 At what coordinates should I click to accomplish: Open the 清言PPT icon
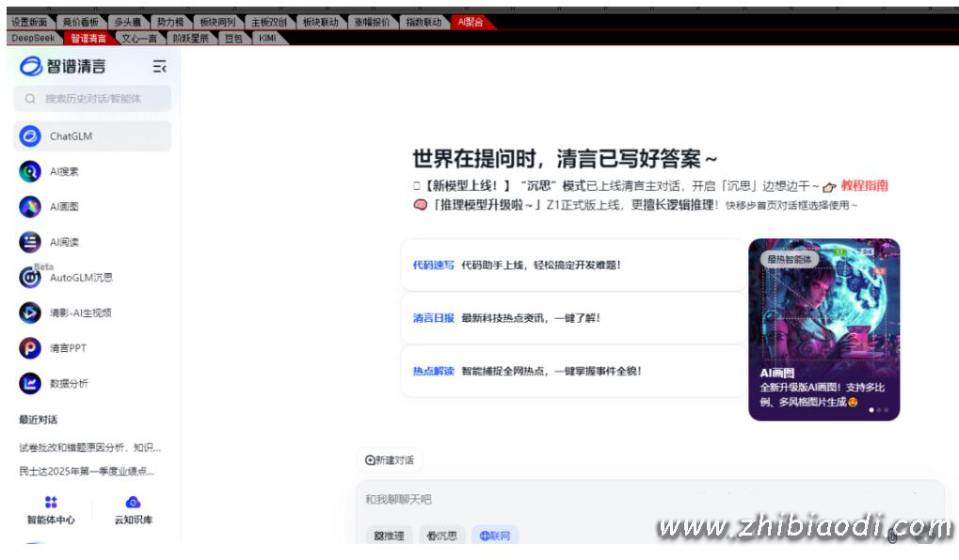(30, 348)
